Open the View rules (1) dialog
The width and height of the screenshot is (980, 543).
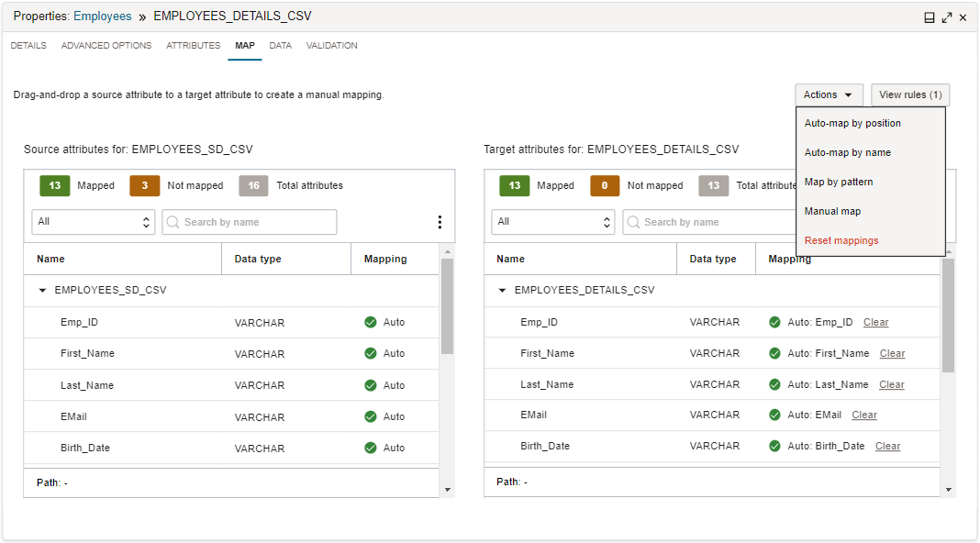click(909, 94)
